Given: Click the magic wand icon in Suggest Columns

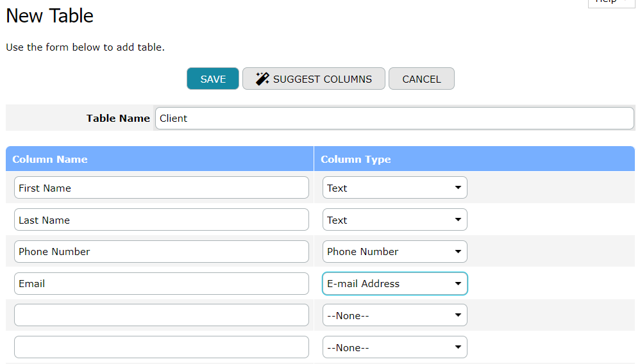Looking at the screenshot, I should (262, 78).
